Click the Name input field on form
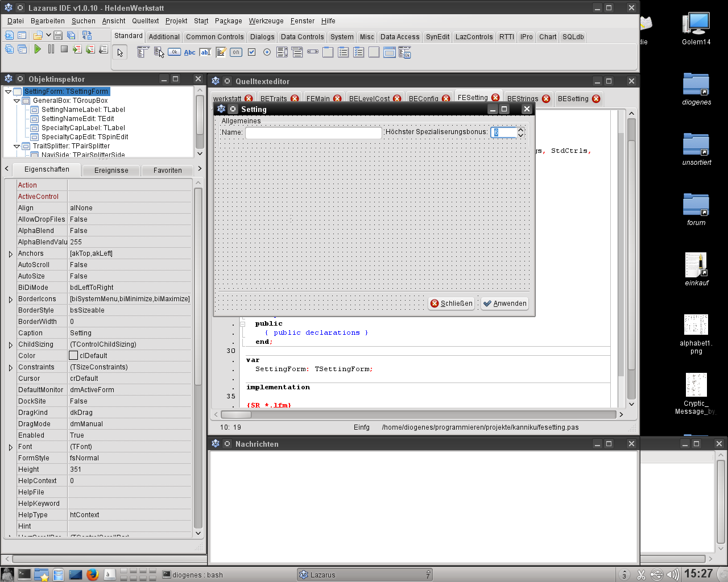728x582 pixels. (x=313, y=132)
